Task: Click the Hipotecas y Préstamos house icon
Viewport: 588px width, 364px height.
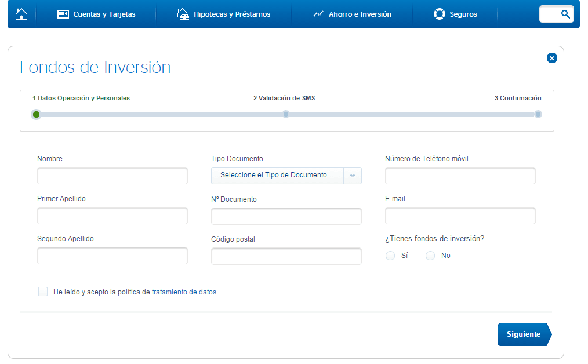Action: click(183, 14)
